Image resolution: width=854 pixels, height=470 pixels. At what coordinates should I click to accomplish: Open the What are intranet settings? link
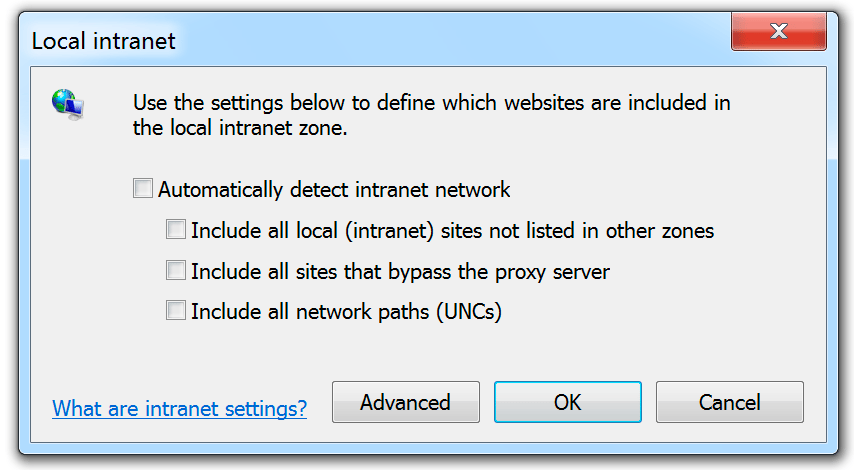point(179,408)
